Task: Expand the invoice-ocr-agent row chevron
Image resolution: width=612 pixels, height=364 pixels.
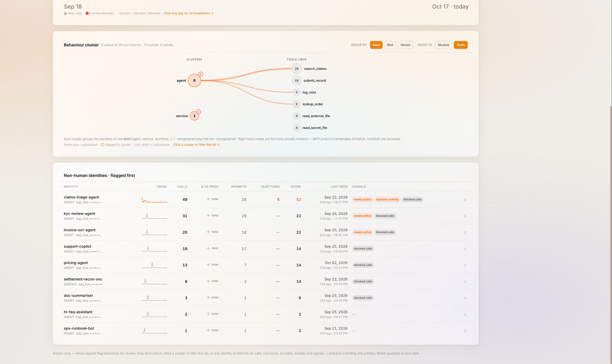Action: click(x=465, y=232)
